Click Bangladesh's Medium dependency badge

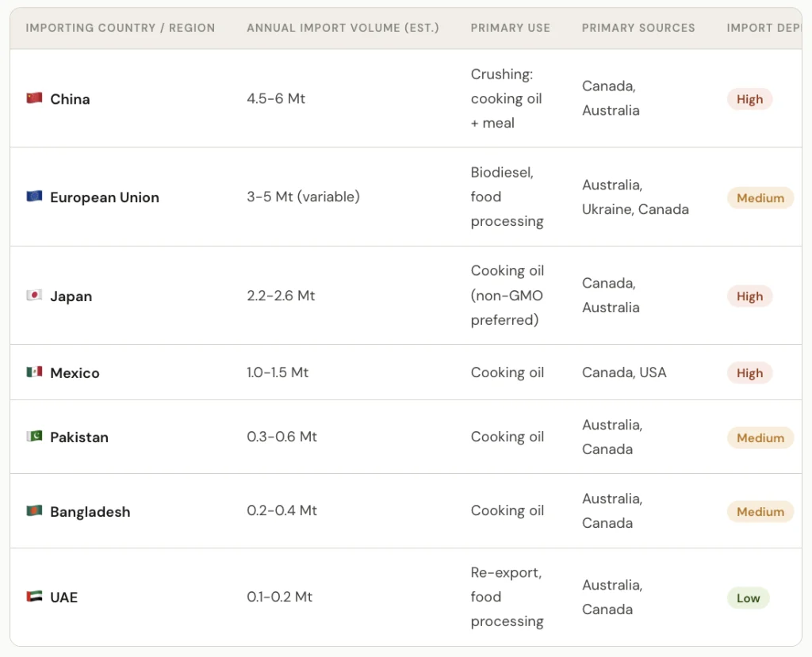(x=760, y=511)
